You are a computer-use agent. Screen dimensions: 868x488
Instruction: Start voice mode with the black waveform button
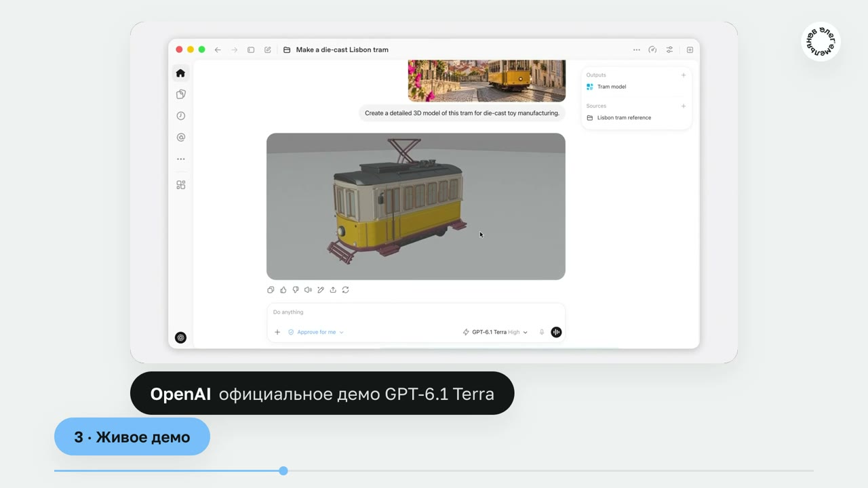click(x=556, y=332)
